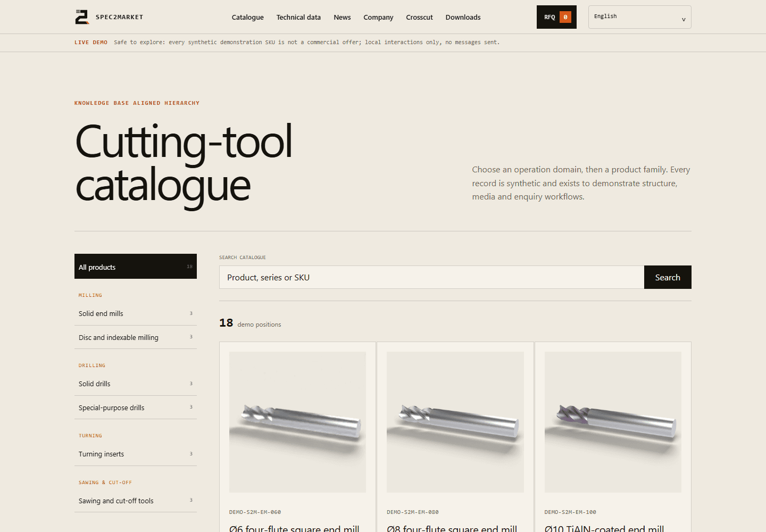766x532 pixels.
Task: Filter by Sawing and cut-off tools
Action: (x=136, y=501)
